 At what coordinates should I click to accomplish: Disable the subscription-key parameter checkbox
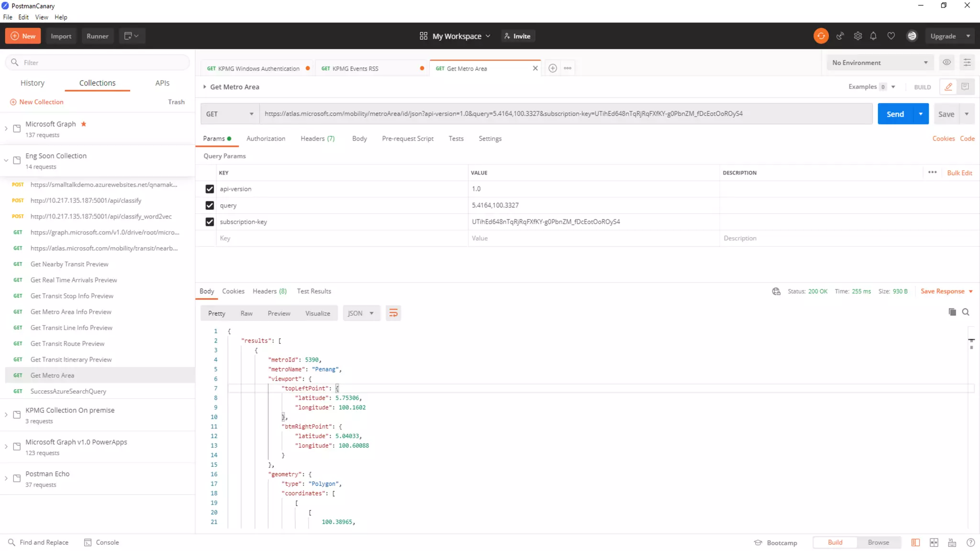(210, 221)
